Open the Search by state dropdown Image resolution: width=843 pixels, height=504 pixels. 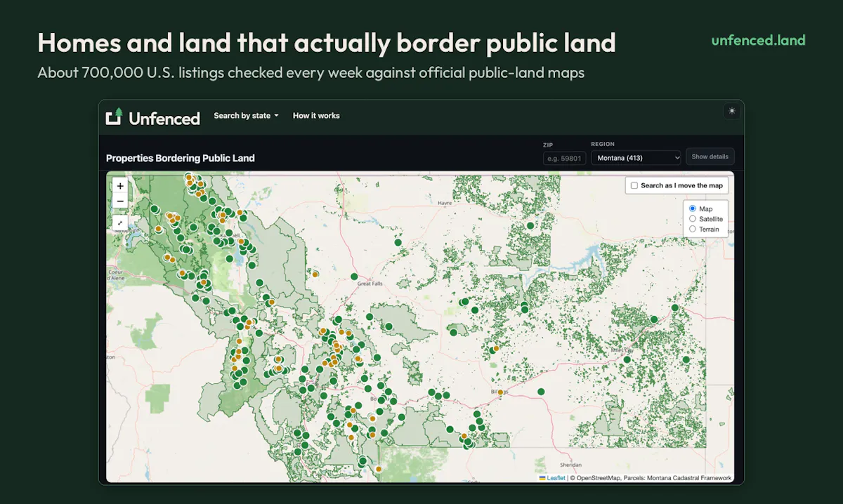246,116
